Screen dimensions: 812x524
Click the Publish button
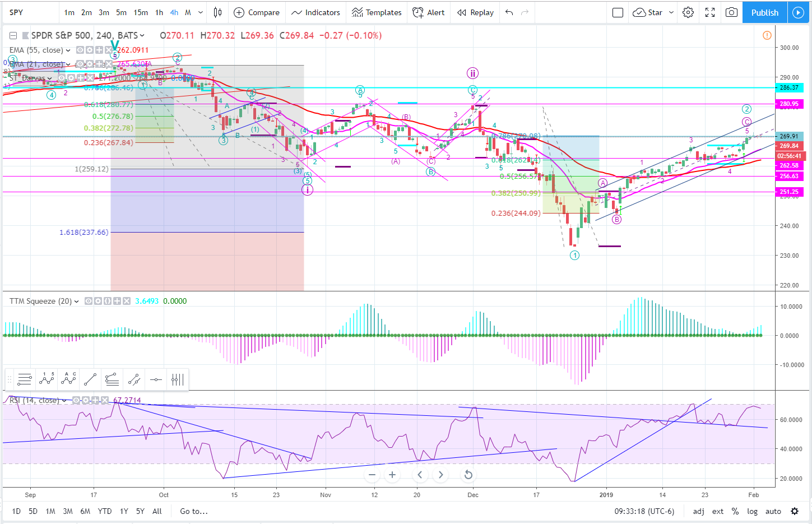click(x=765, y=12)
